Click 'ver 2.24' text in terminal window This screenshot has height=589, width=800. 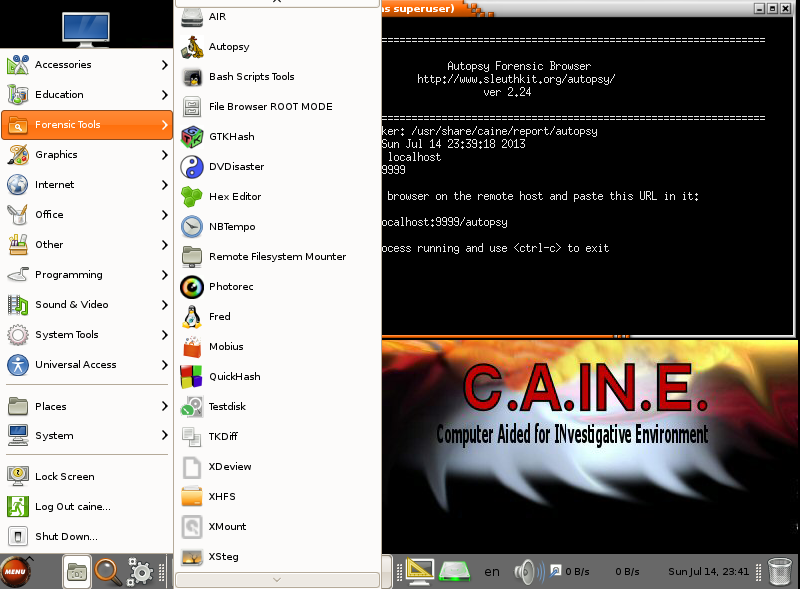[x=507, y=92]
